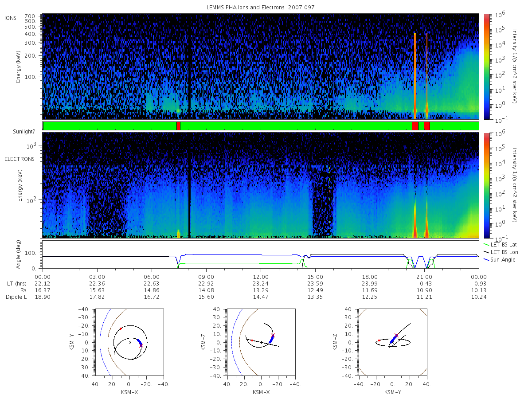The height and width of the screenshot is (399, 532).
Task: Click the Dipole L row label
Action: tap(16, 297)
